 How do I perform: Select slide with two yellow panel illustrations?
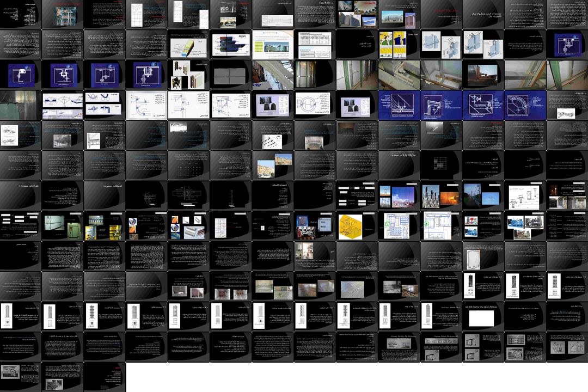pos(399,45)
